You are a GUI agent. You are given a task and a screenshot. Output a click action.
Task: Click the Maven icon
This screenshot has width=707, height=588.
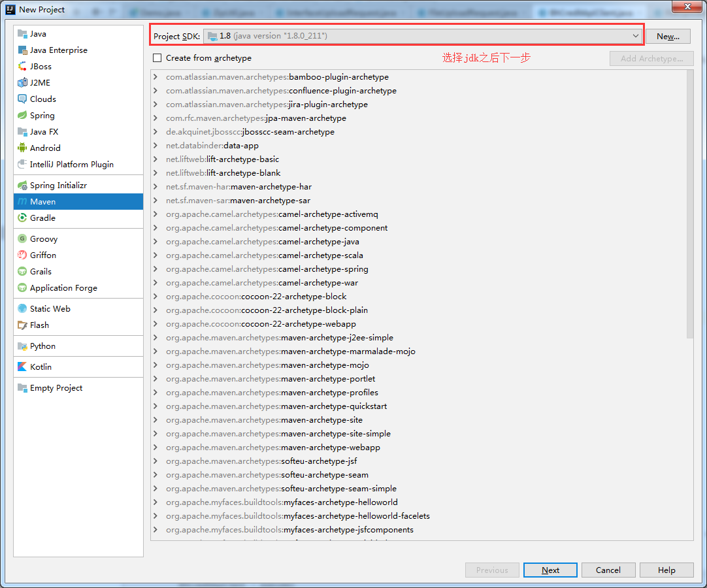click(x=22, y=202)
